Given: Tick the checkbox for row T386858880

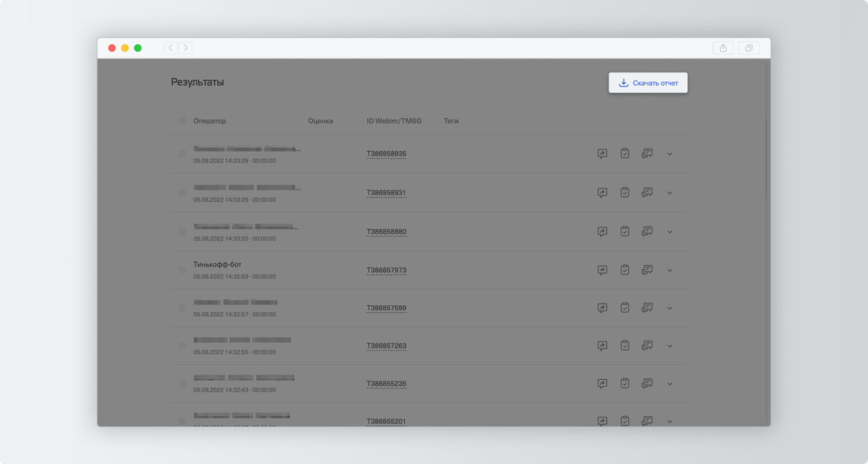Looking at the screenshot, I should 182,231.
